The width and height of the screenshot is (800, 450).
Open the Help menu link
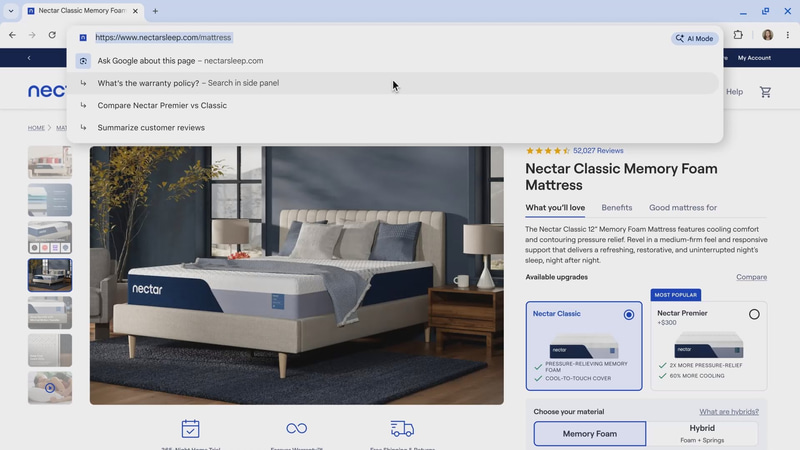click(734, 92)
